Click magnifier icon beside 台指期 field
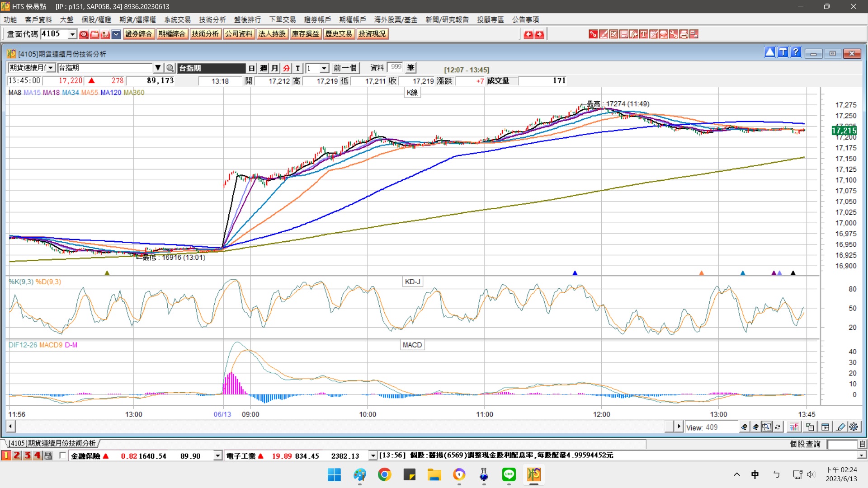Image resolution: width=868 pixels, height=488 pixels. click(170, 68)
